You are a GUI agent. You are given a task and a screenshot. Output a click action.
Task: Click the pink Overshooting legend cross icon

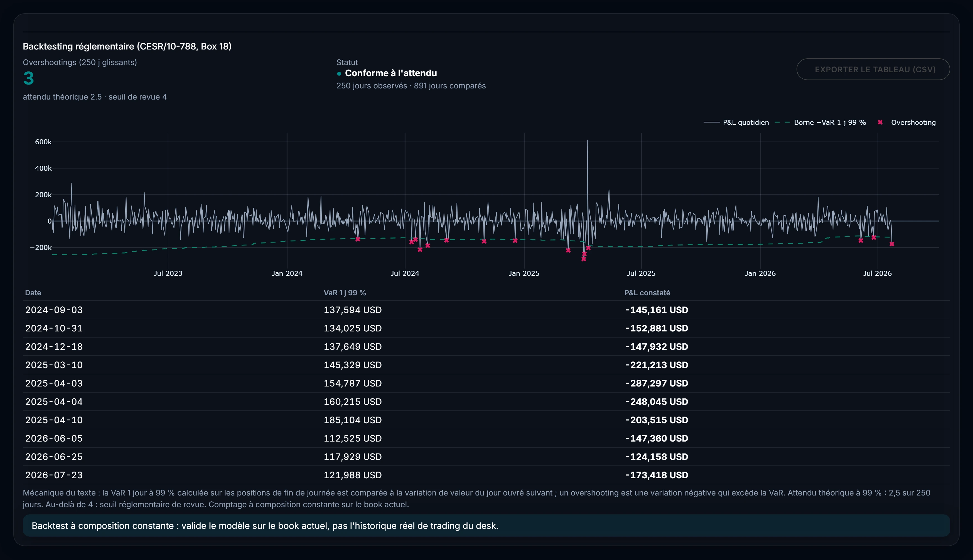tap(880, 122)
